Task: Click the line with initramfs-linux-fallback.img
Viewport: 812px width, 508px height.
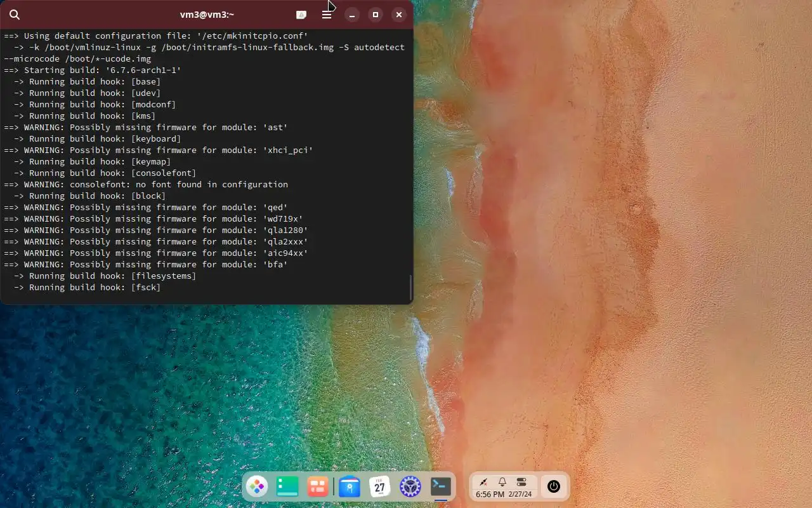Action: (209, 48)
